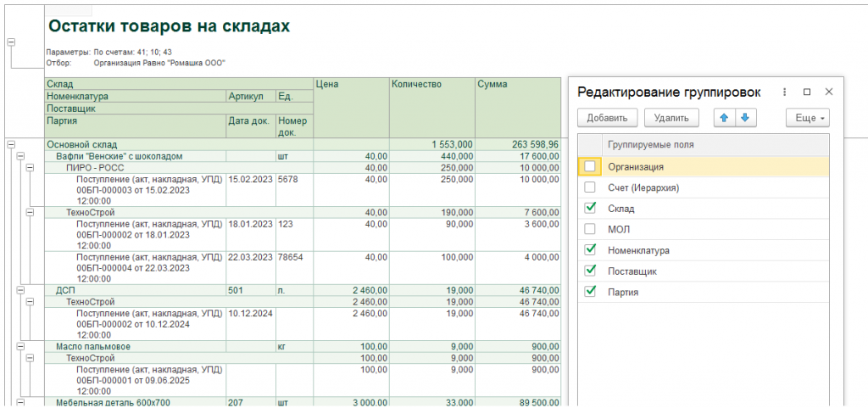
Task: Collapse the Вафли "Венские" с шоколадом group
Action: 20,157
